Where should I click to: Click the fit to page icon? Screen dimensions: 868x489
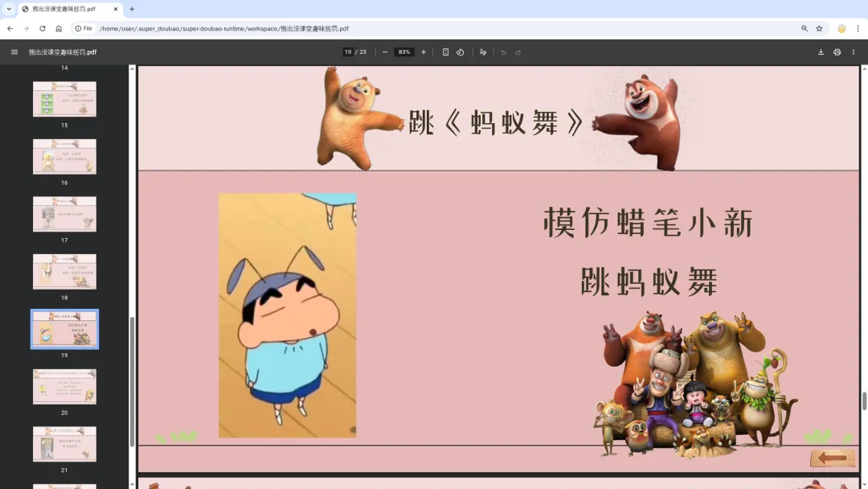[445, 52]
